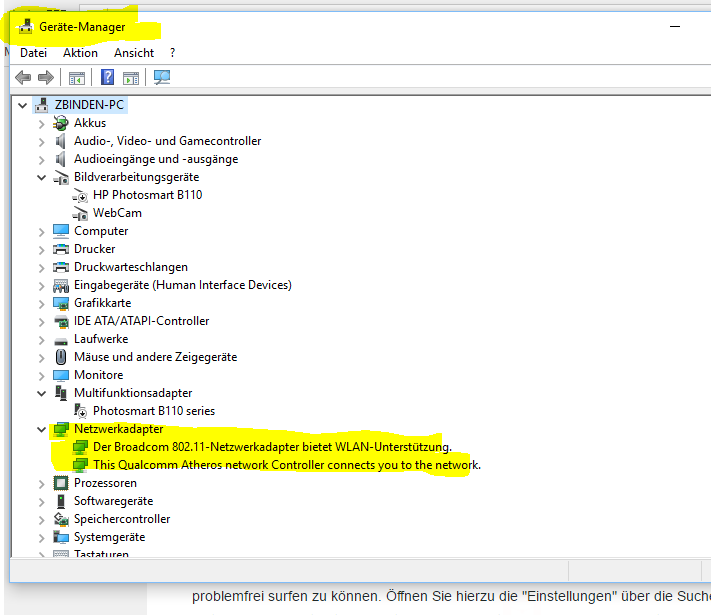Click the Laufwerke drive icon
This screenshot has height=615, width=711.
point(61,340)
